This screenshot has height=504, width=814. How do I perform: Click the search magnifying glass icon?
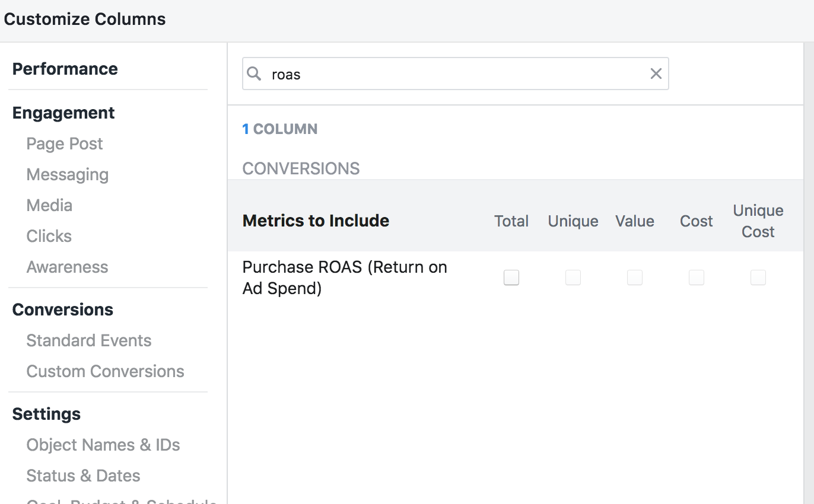tap(254, 74)
